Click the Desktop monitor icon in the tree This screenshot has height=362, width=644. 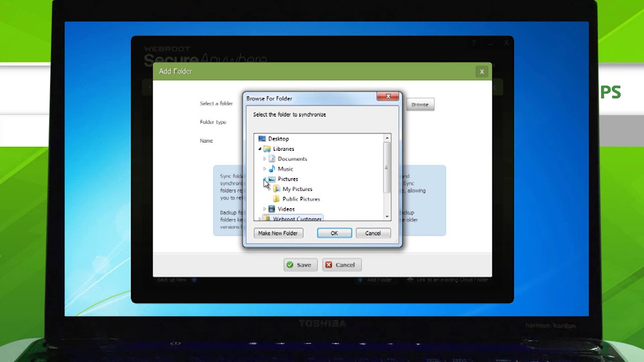262,139
